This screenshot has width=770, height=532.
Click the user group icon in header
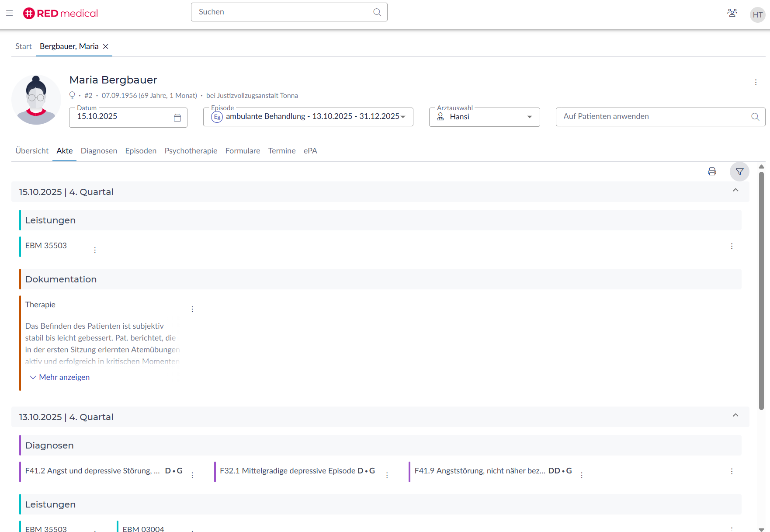(x=732, y=13)
